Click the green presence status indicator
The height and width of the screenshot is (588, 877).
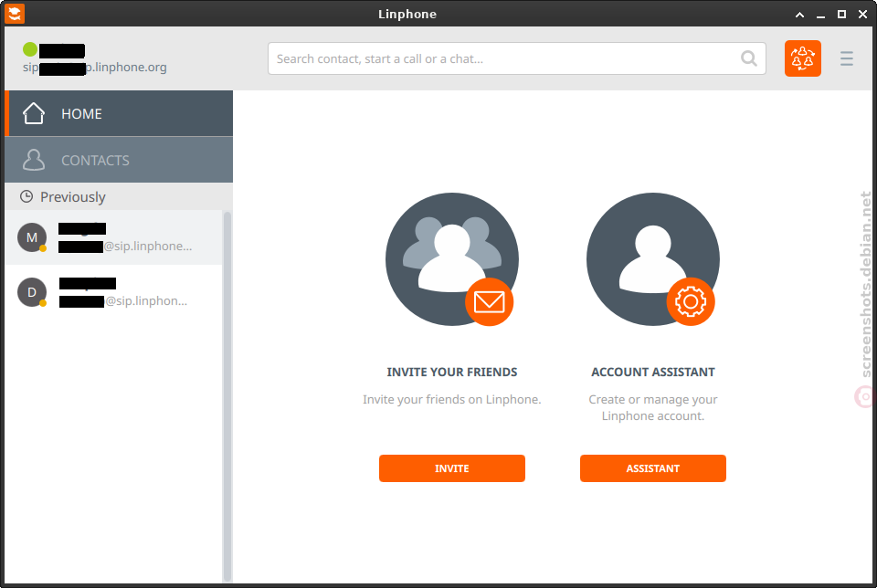click(30, 49)
